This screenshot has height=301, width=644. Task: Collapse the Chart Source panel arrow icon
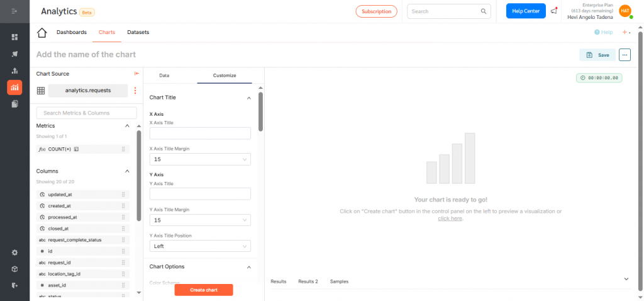(136, 74)
